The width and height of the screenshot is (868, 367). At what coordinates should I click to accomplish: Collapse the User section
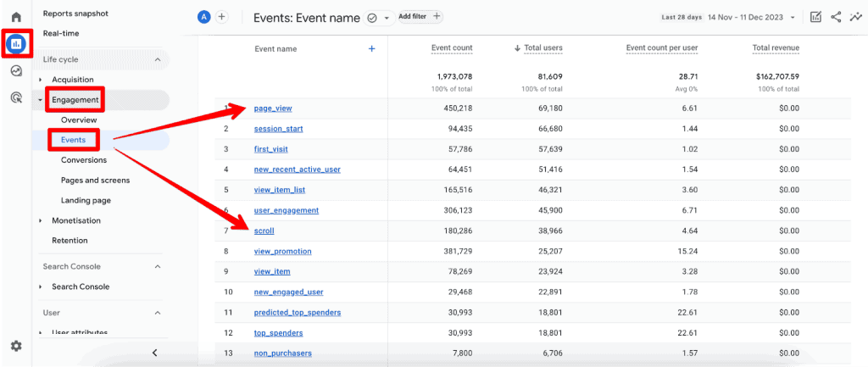[x=157, y=313]
